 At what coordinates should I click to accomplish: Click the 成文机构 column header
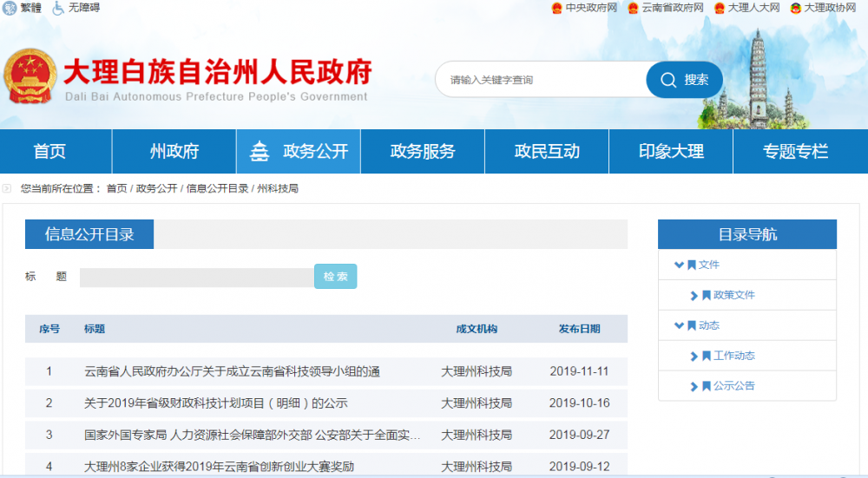tap(476, 329)
